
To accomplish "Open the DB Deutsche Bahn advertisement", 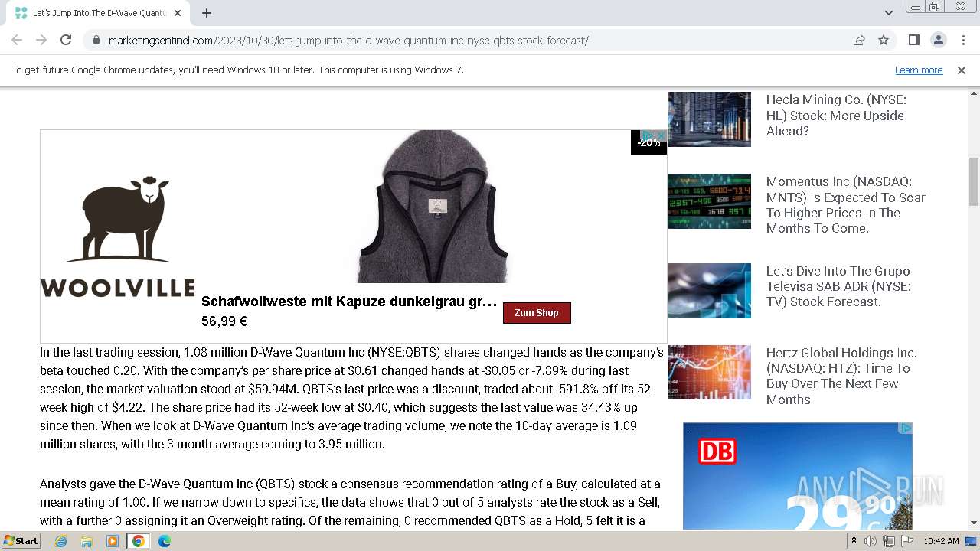I will pos(798,476).
